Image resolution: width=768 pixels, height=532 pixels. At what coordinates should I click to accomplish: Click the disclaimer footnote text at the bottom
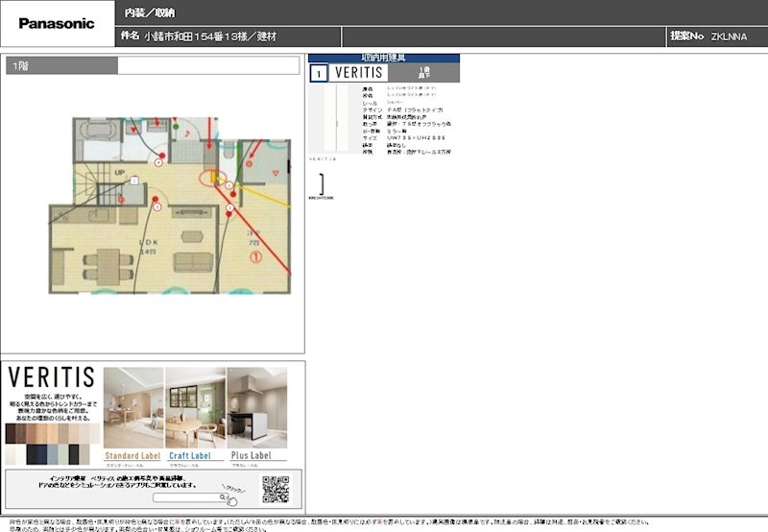pos(328,525)
